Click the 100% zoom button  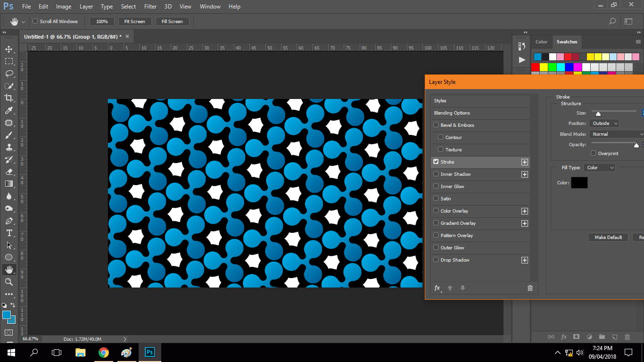102,21
